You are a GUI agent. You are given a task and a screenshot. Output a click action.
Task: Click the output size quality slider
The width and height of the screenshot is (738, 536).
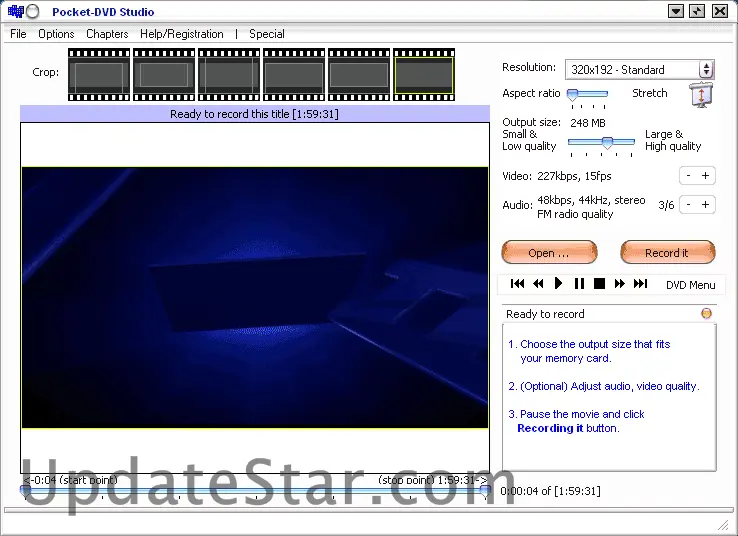pos(606,142)
